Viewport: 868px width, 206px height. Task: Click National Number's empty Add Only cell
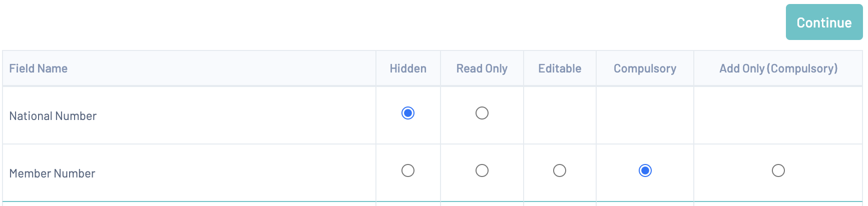[x=778, y=115]
